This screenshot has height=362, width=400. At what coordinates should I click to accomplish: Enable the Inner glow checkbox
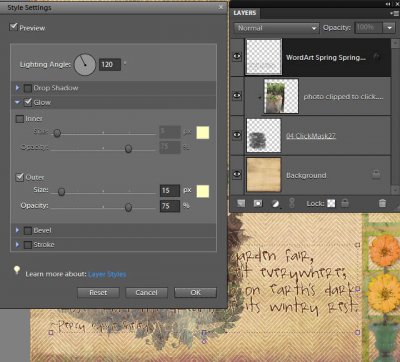20,119
